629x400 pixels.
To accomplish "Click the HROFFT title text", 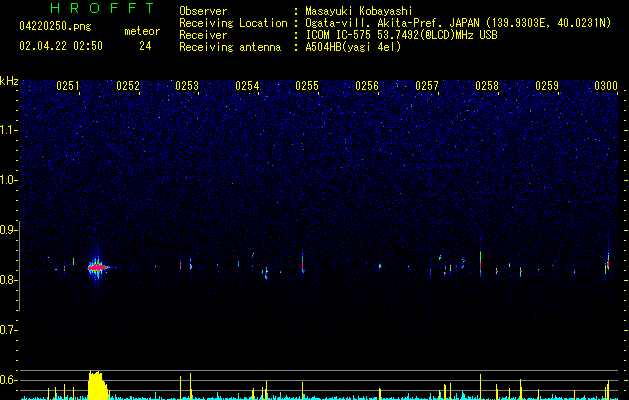I will [x=102, y=8].
